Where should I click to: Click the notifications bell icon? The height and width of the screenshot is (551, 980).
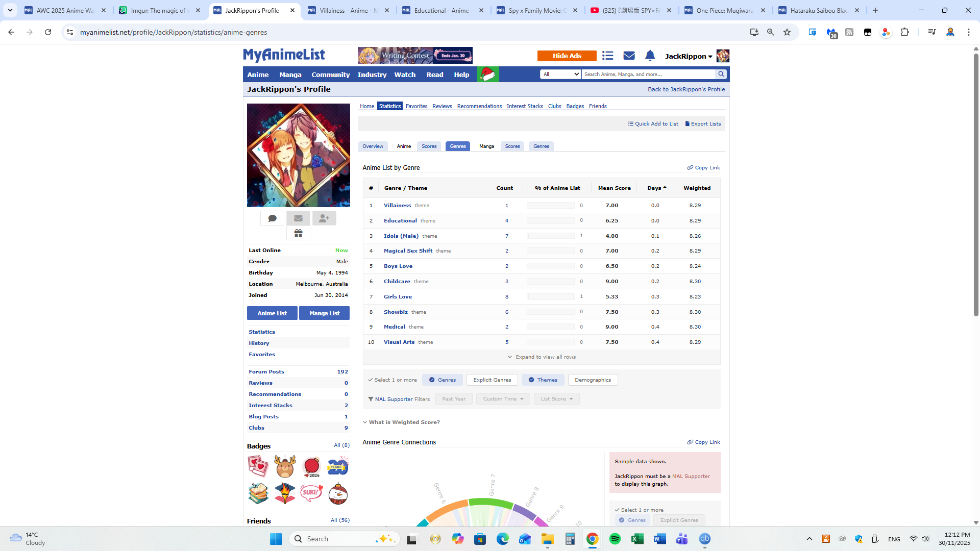(x=650, y=56)
